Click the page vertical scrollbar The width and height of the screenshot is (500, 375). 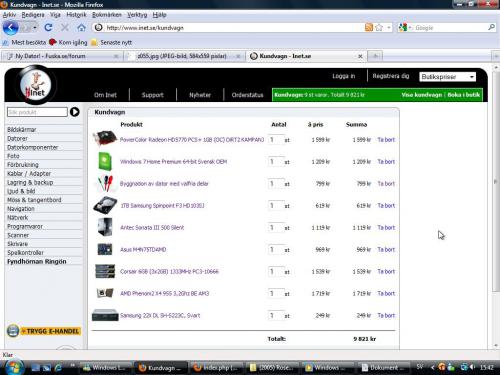(x=495, y=182)
